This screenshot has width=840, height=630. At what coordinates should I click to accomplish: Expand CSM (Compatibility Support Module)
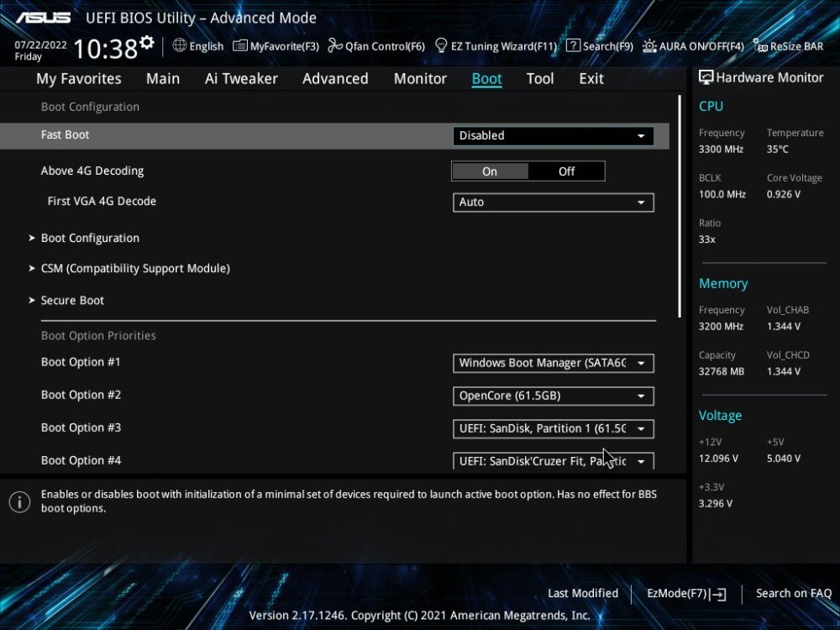(135, 269)
